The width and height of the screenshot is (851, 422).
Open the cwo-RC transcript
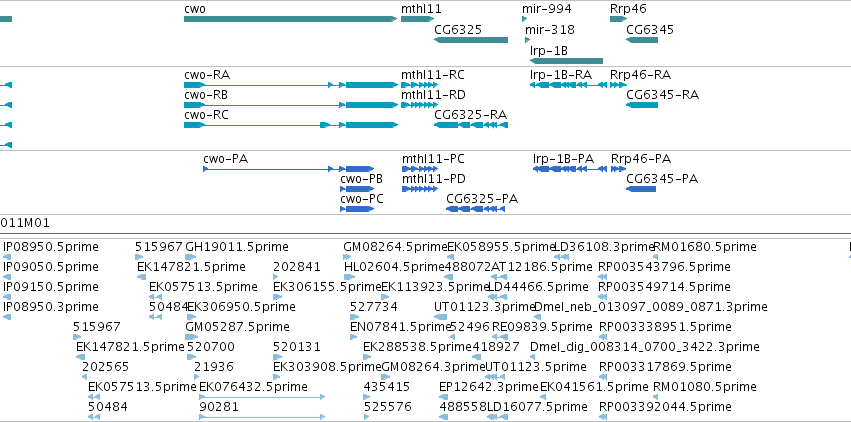(290, 125)
